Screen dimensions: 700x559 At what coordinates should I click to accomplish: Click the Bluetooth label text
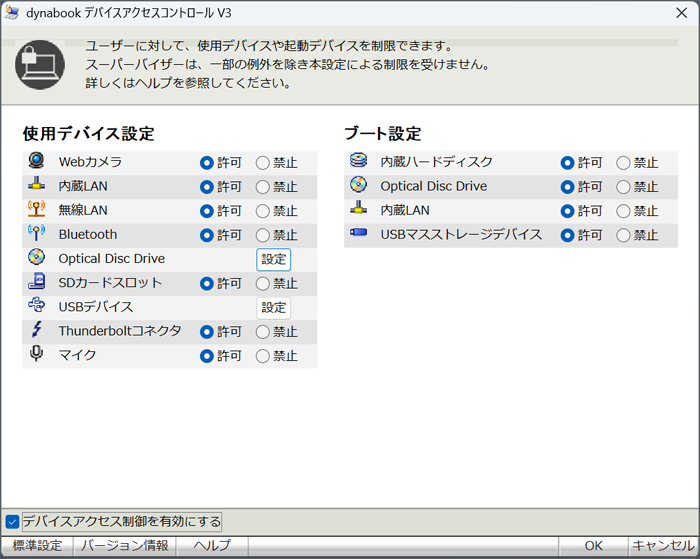[88, 234]
